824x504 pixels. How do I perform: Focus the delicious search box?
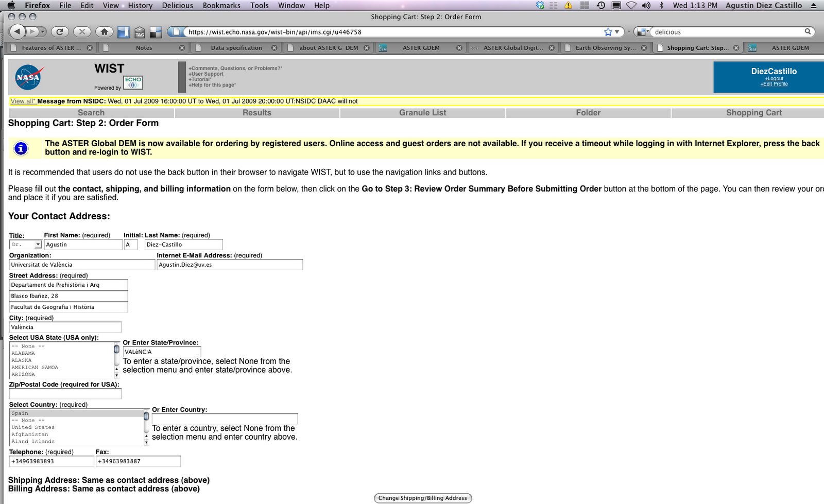[727, 32]
